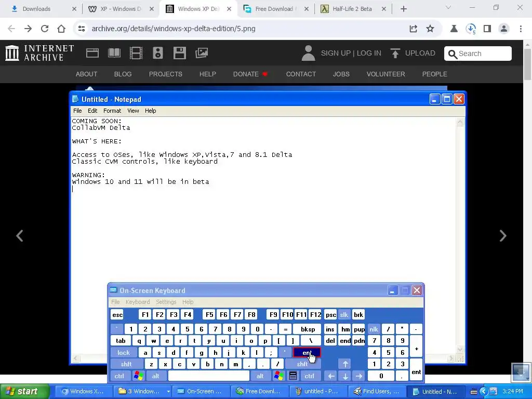Open the Internet Archive video film icon
This screenshot has width=532, height=399.
pyautogui.click(x=136, y=53)
